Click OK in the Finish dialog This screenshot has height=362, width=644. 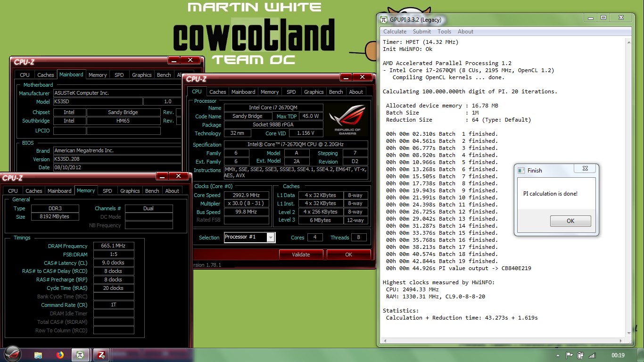coord(570,221)
